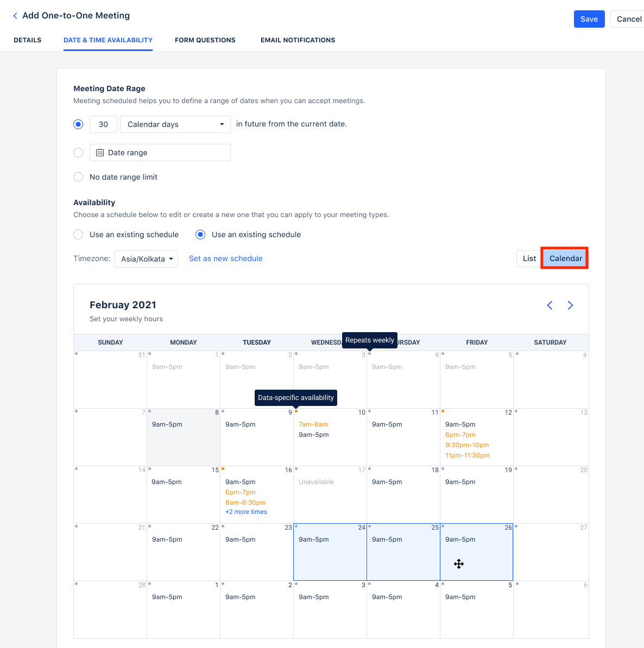Click the Saturday column header
Viewport: 644px width, 648px height.
(550, 342)
